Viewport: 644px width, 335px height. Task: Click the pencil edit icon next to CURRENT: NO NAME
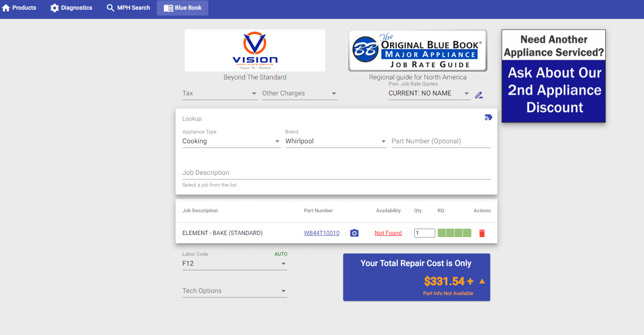[x=479, y=95]
